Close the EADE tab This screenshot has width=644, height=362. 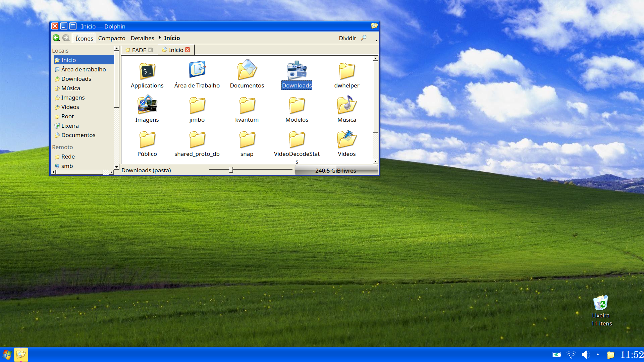coord(150,50)
